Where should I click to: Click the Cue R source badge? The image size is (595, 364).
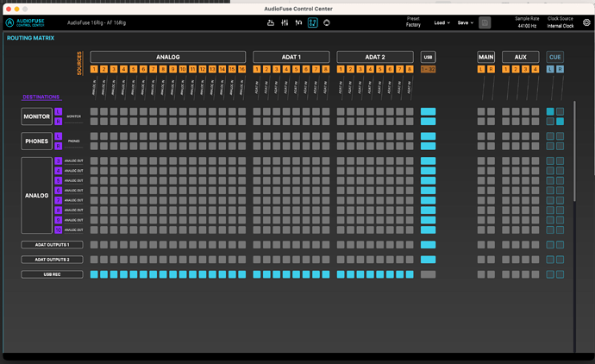pos(561,69)
